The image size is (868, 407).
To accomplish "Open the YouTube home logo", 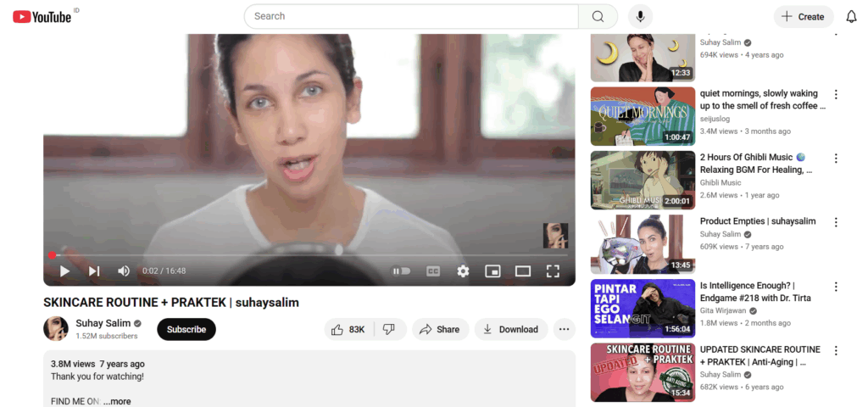I will coord(42,17).
